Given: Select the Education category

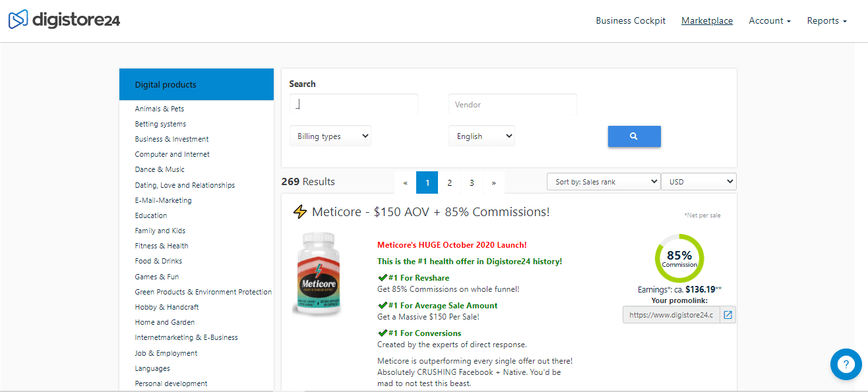Looking at the screenshot, I should coord(151,215).
